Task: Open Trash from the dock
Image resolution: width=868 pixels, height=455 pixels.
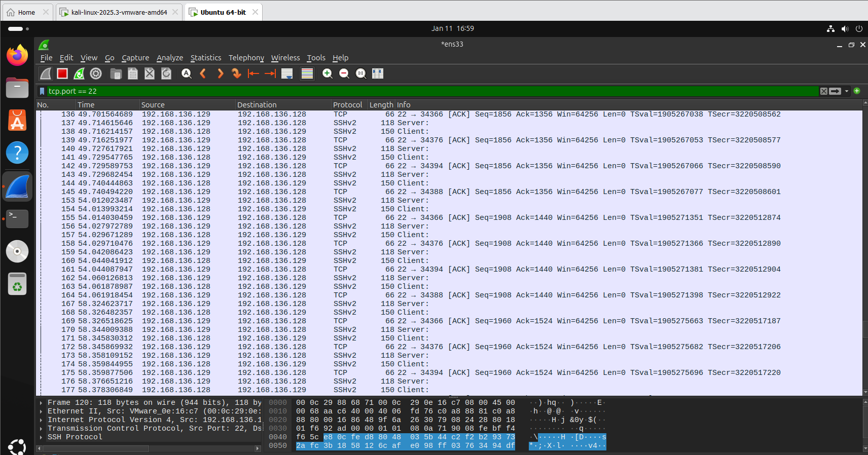Action: click(x=17, y=284)
